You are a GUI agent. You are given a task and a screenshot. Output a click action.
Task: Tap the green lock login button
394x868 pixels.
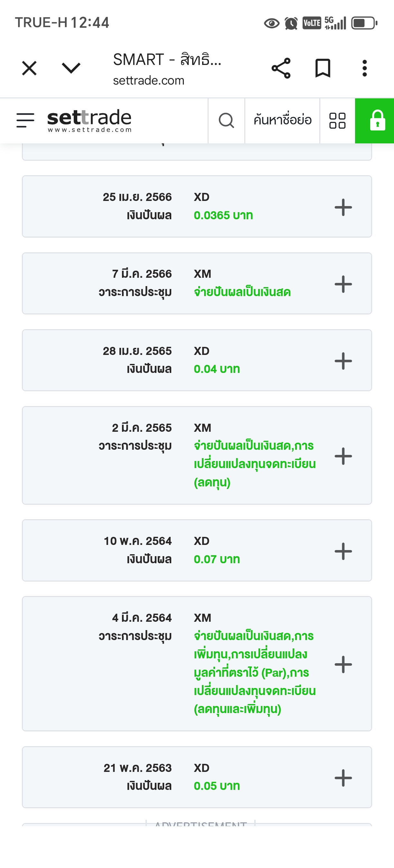click(x=377, y=120)
